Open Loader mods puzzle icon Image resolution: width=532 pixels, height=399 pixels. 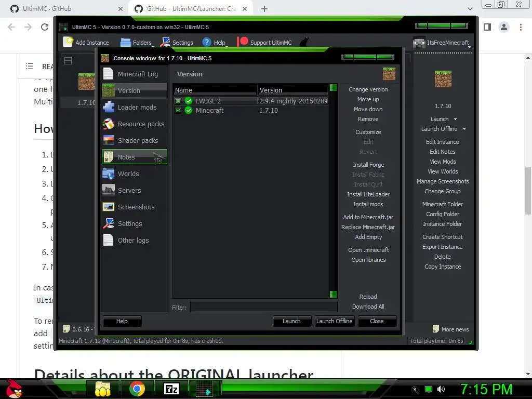tap(108, 107)
